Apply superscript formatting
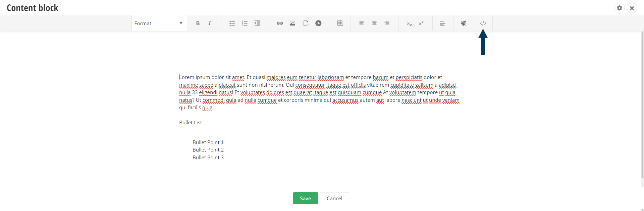Image resolution: width=644 pixels, height=211 pixels. 421,23
